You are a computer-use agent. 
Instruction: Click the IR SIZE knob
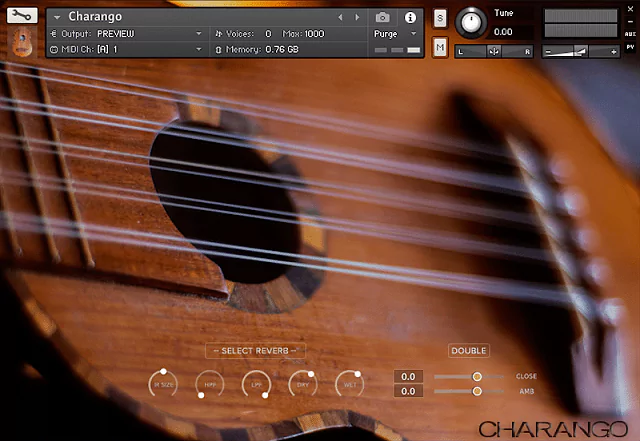click(163, 384)
